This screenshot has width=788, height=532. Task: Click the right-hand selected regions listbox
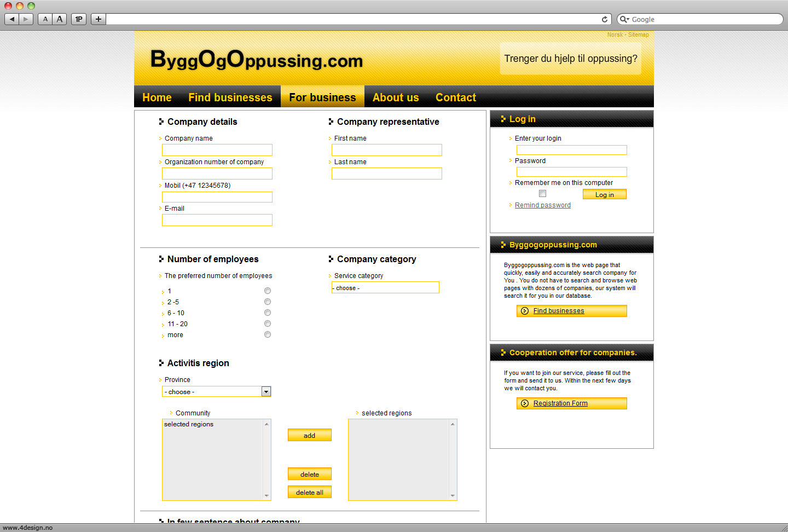pyautogui.click(x=403, y=460)
